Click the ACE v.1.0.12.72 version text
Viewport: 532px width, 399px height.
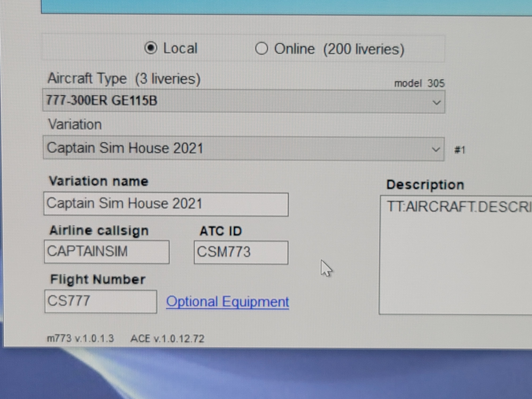pyautogui.click(x=167, y=339)
